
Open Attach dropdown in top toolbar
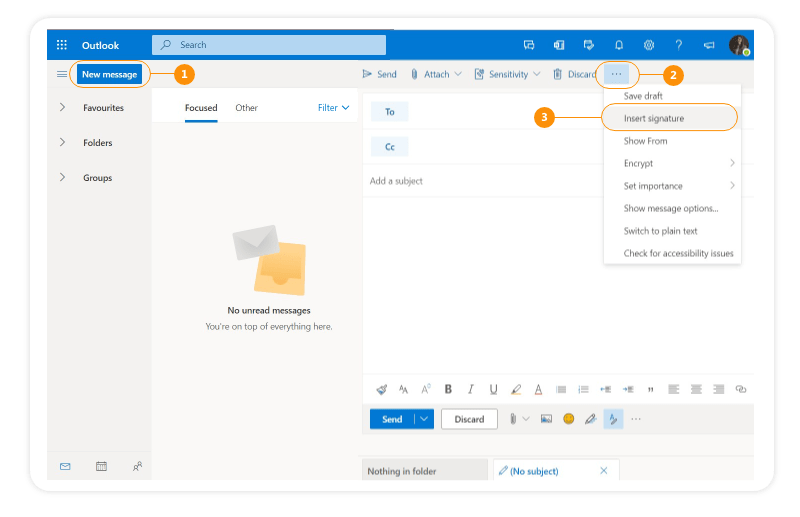(x=458, y=75)
